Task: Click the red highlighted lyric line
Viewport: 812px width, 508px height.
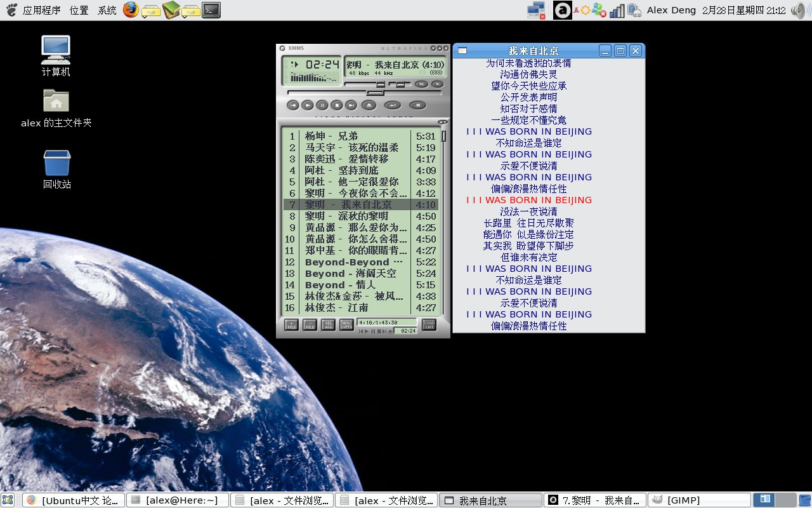Action: 529,200
